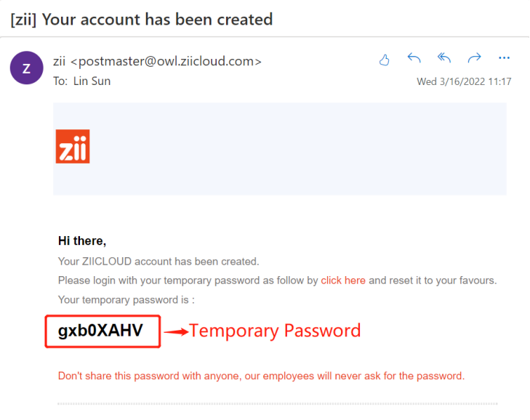
Task: Click the red 'Don't share this password' warning
Action: [x=260, y=376]
